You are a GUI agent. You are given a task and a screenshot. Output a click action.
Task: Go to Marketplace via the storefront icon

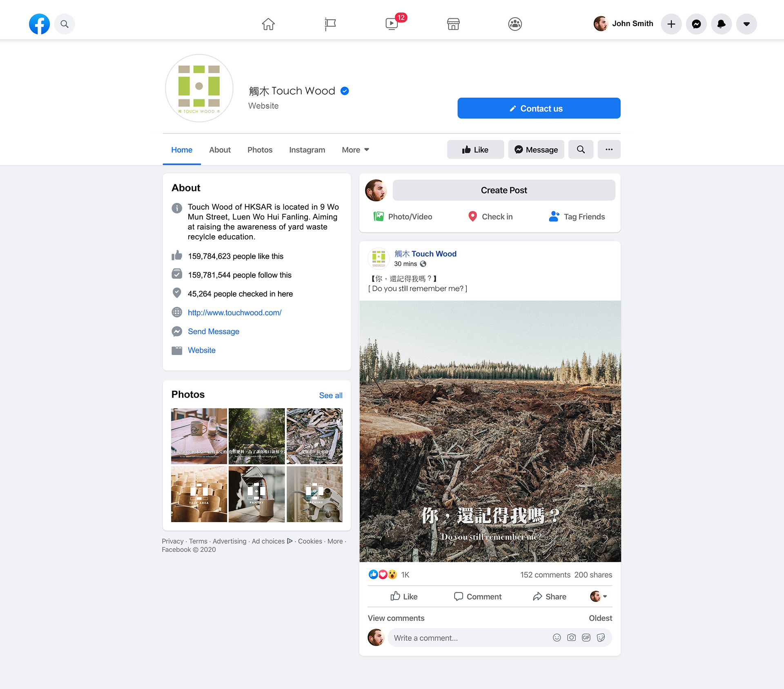click(453, 24)
